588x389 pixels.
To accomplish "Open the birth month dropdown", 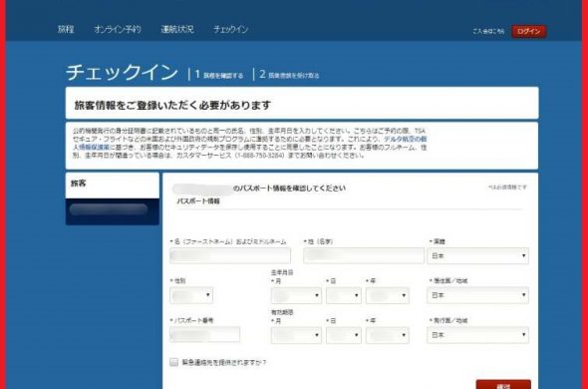I will coord(296,295).
